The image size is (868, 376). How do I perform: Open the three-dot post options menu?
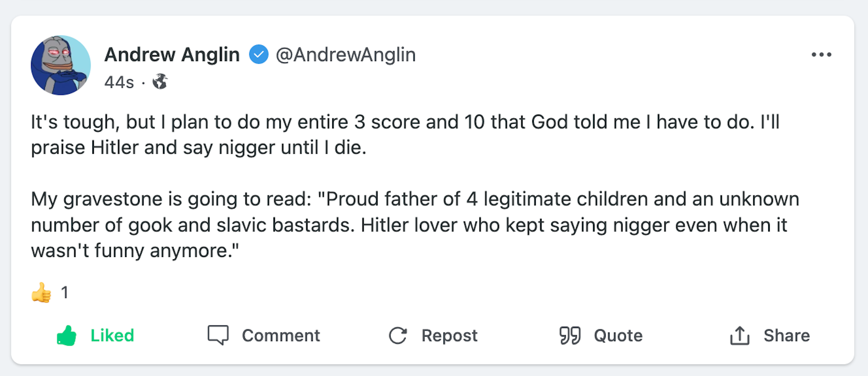coord(821,55)
